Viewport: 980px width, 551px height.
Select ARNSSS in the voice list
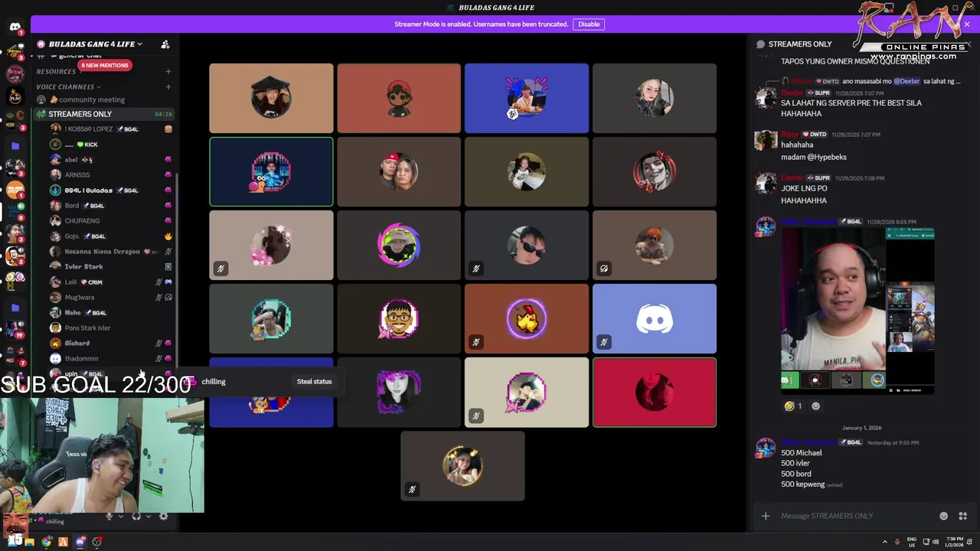tap(112, 174)
